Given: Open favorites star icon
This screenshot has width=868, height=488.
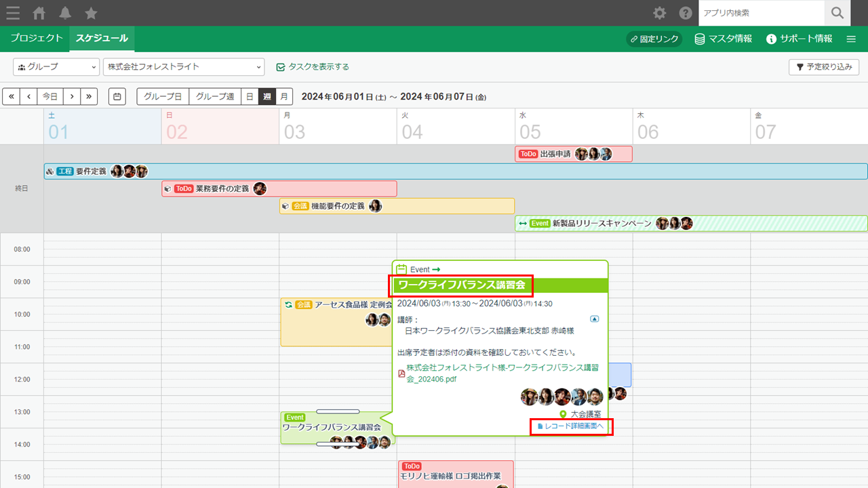Looking at the screenshot, I should [x=91, y=13].
